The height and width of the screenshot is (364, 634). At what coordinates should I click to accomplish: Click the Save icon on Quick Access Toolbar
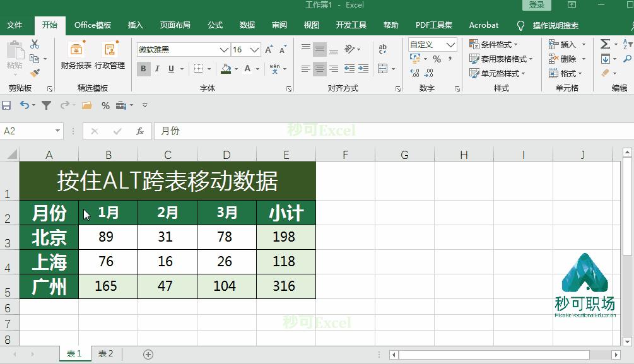6,106
